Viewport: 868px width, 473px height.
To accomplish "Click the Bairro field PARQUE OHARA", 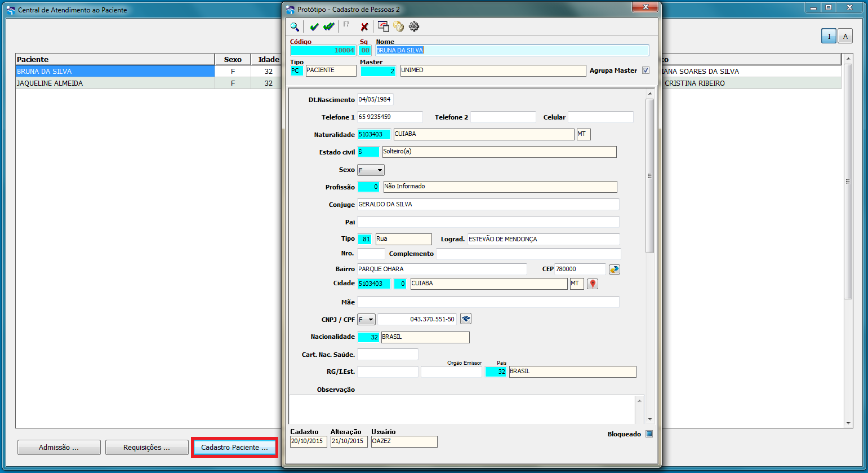I will tap(442, 269).
